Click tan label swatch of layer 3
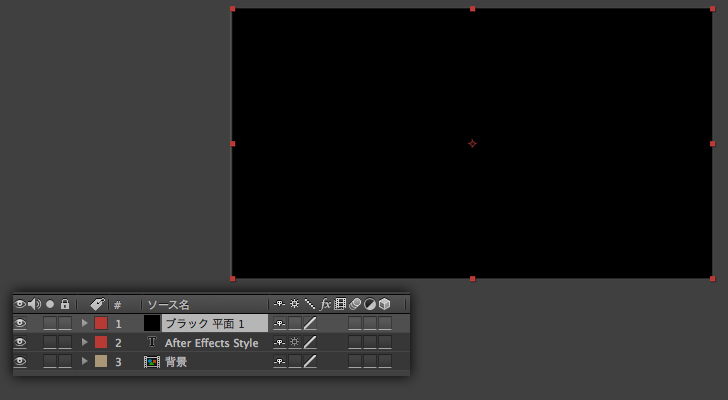 pyautogui.click(x=101, y=361)
